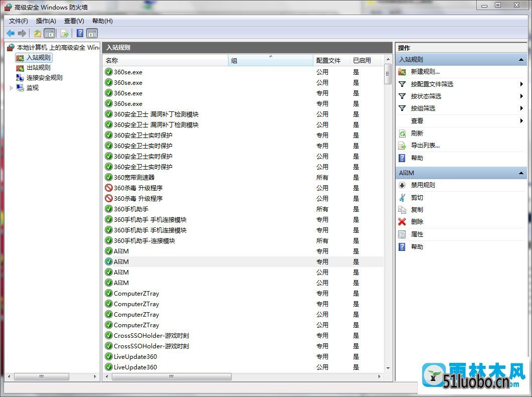This screenshot has height=397, width=532.
Task: Select the root 本地计算机 firewall node
Action: [58, 48]
